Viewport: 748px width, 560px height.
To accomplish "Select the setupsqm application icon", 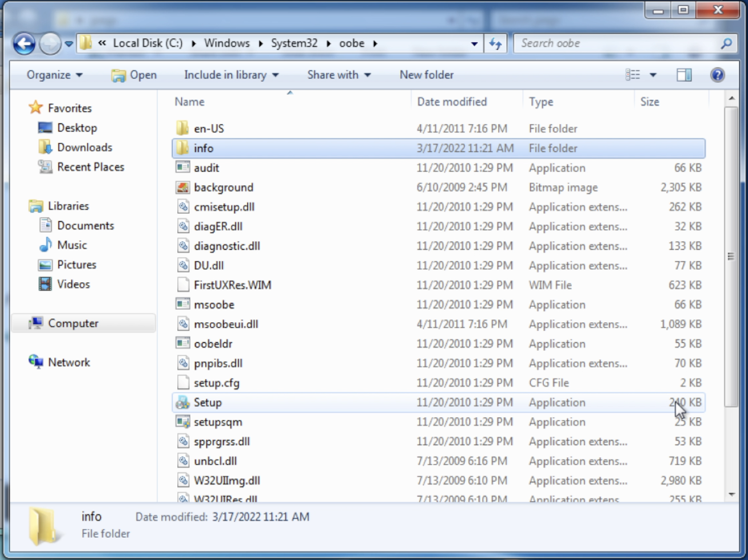I will (182, 422).
